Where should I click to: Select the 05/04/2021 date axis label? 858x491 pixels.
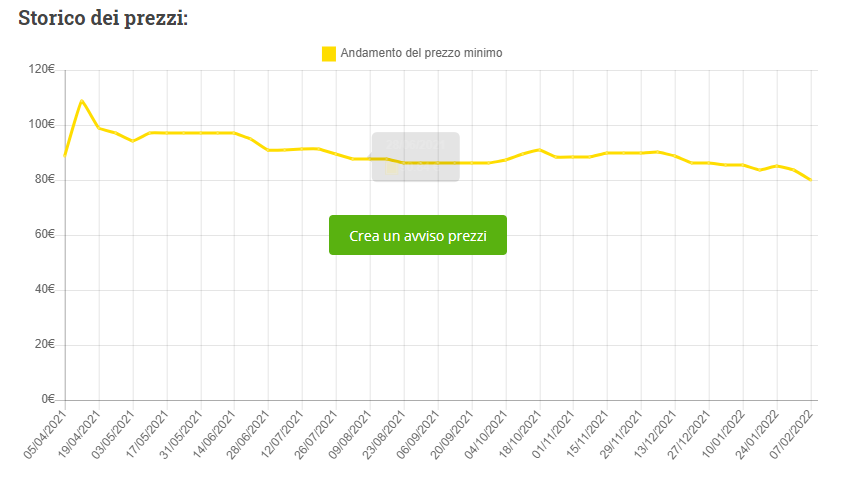pos(46,433)
